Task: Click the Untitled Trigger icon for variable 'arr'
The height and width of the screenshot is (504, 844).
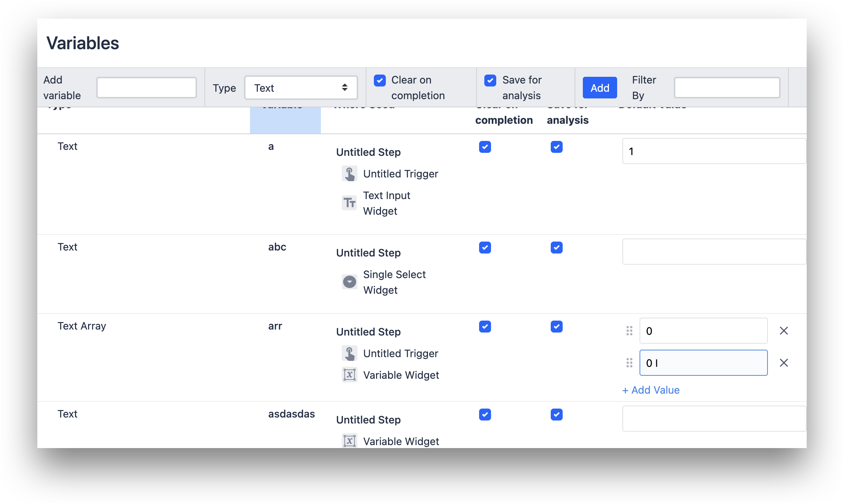Action: tap(350, 353)
